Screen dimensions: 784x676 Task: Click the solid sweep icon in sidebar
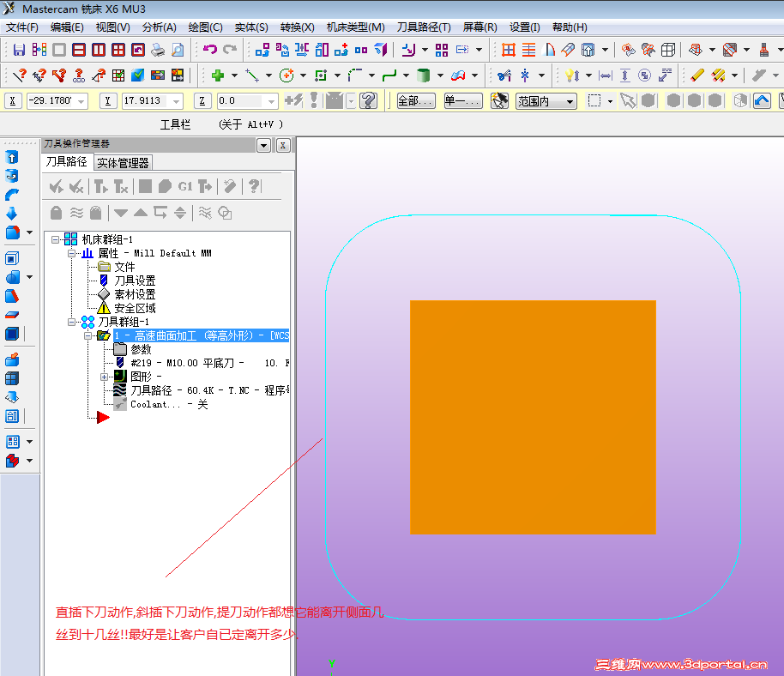coord(12,195)
